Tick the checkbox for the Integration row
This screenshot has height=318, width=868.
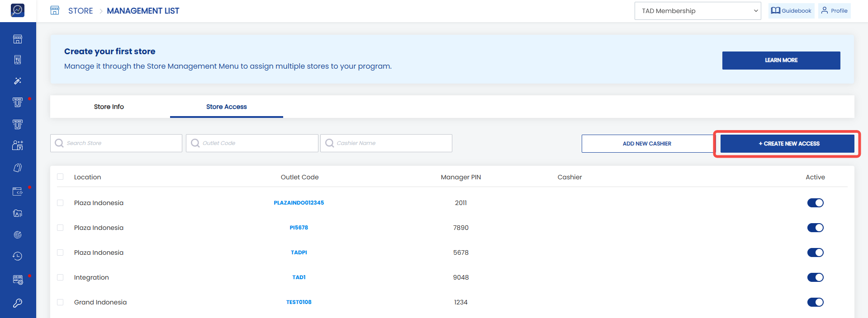[60, 277]
